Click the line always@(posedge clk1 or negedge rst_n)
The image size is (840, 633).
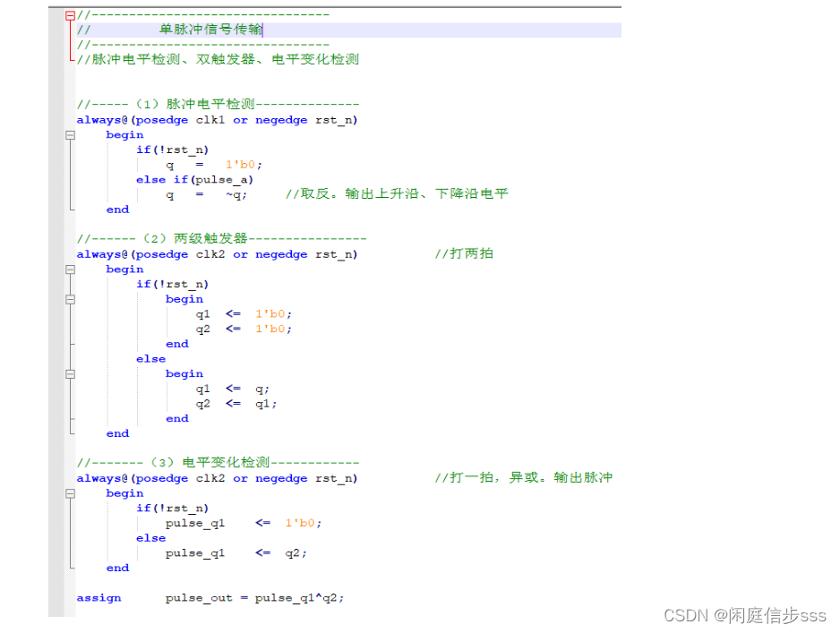[x=217, y=120]
